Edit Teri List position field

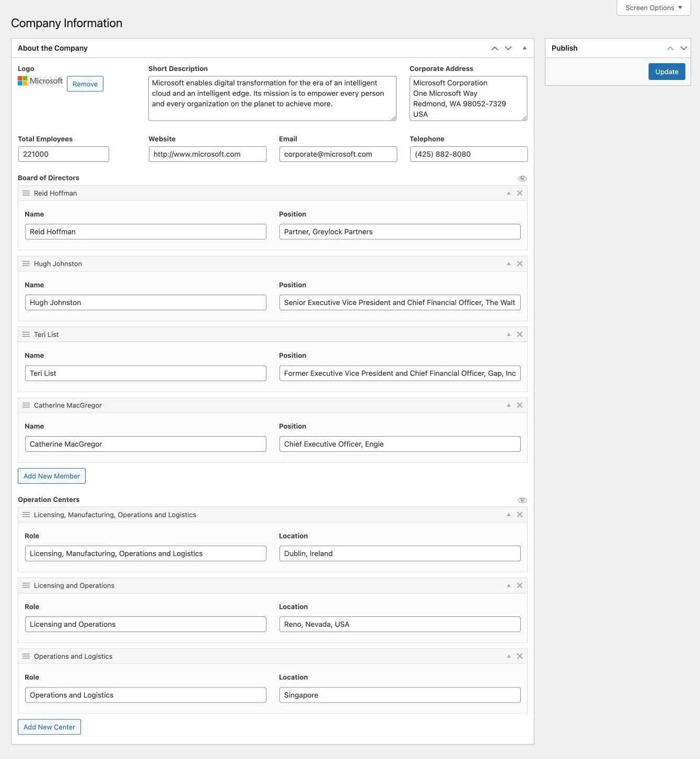(400, 373)
